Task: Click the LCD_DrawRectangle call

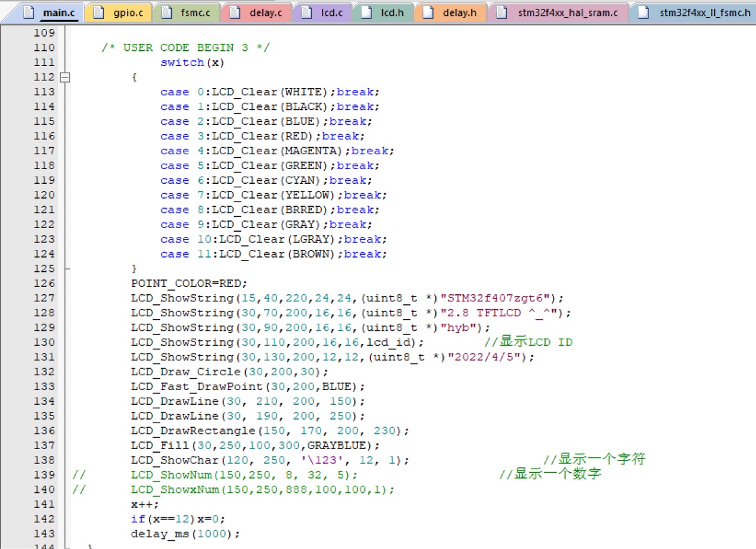Action: click(270, 431)
